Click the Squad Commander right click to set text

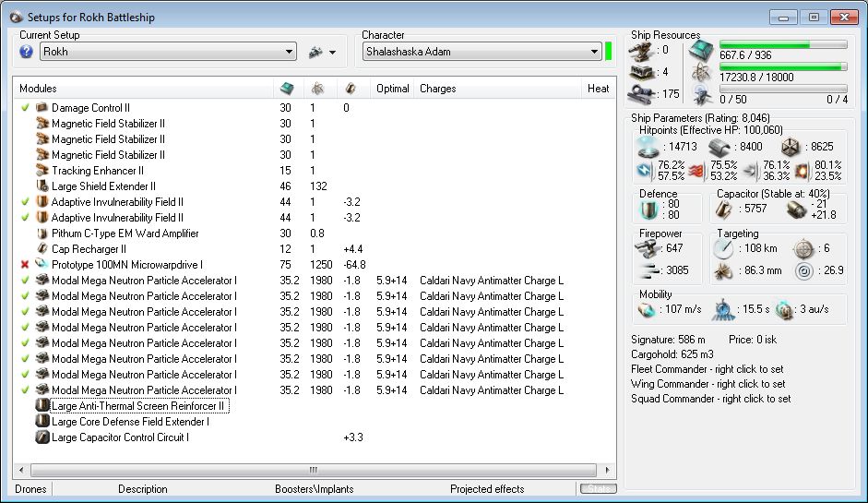(711, 399)
